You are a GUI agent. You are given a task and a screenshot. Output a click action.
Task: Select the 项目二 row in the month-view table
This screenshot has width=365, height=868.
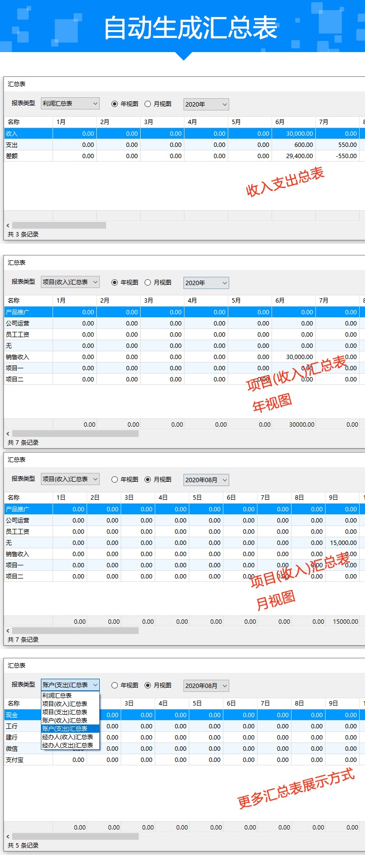click(x=184, y=576)
